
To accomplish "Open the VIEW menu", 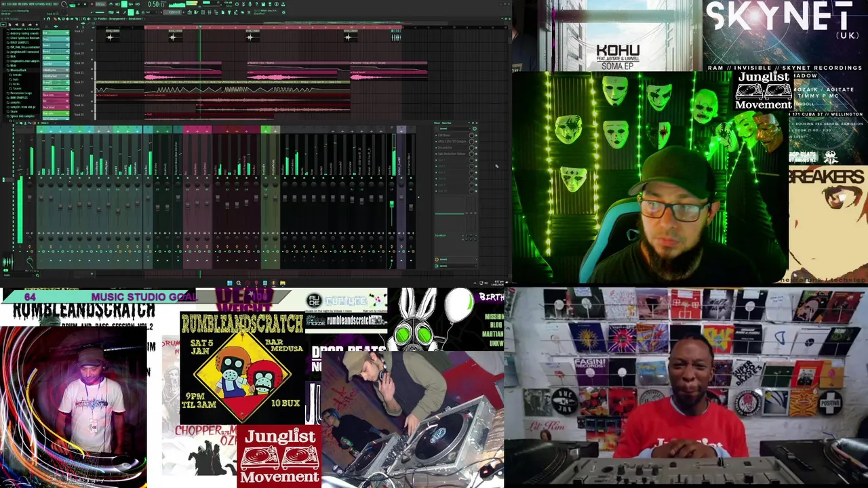I will point(31,4).
